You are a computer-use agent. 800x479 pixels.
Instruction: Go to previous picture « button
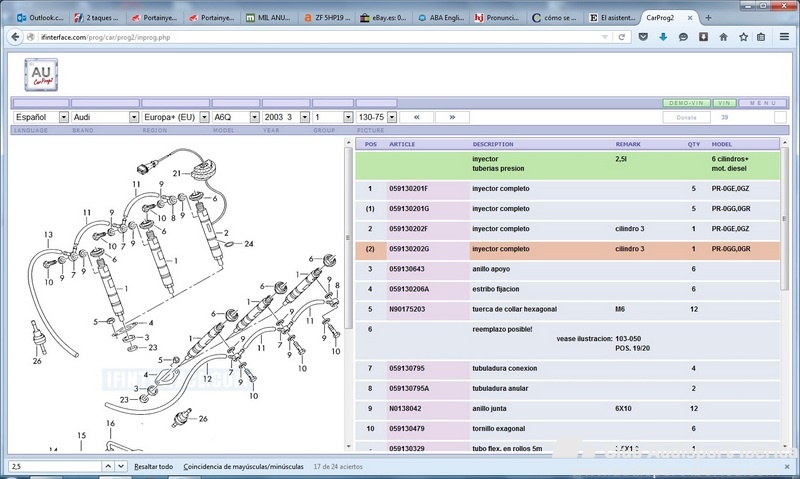[416, 117]
